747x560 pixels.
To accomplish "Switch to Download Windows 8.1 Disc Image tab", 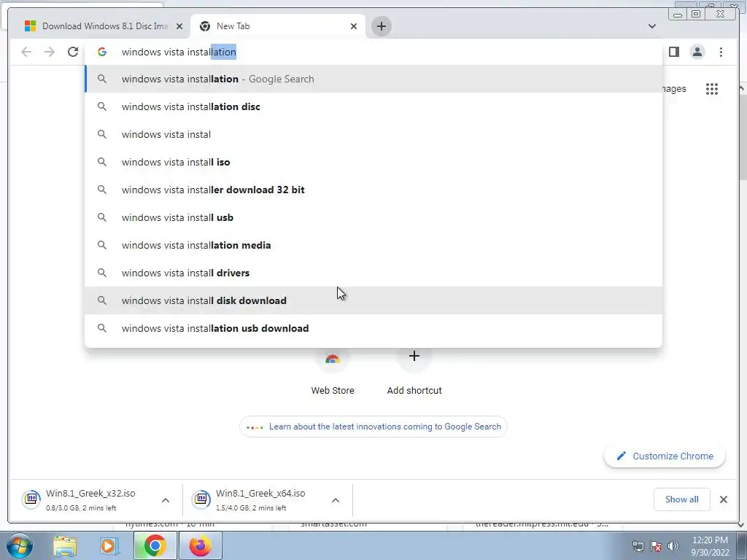I will click(104, 26).
